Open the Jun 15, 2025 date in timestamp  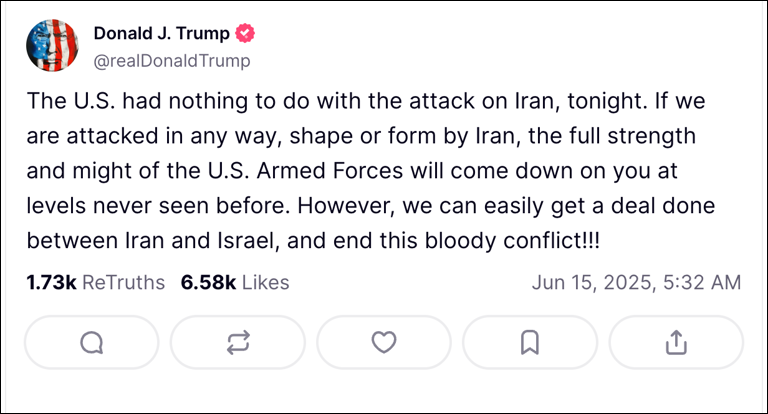coord(590,283)
